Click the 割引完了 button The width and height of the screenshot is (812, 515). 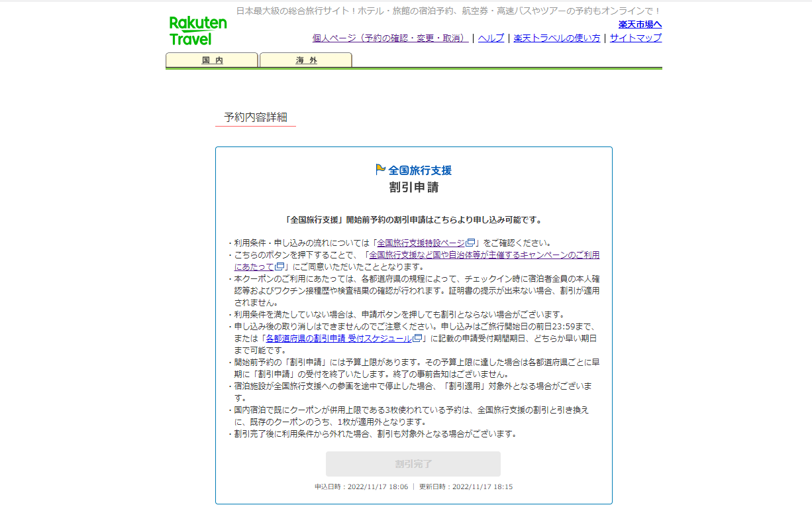pos(413,464)
